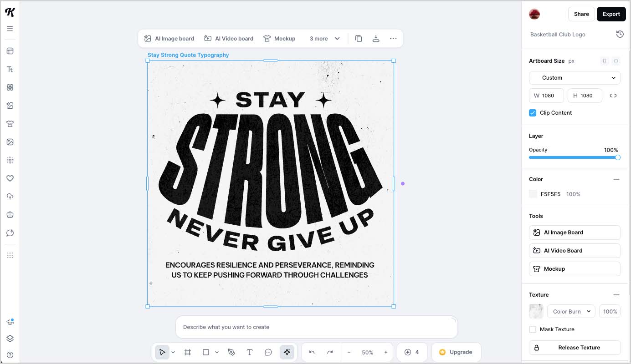Open the elements panel in left sidebar
The height and width of the screenshot is (364, 631).
[10, 87]
